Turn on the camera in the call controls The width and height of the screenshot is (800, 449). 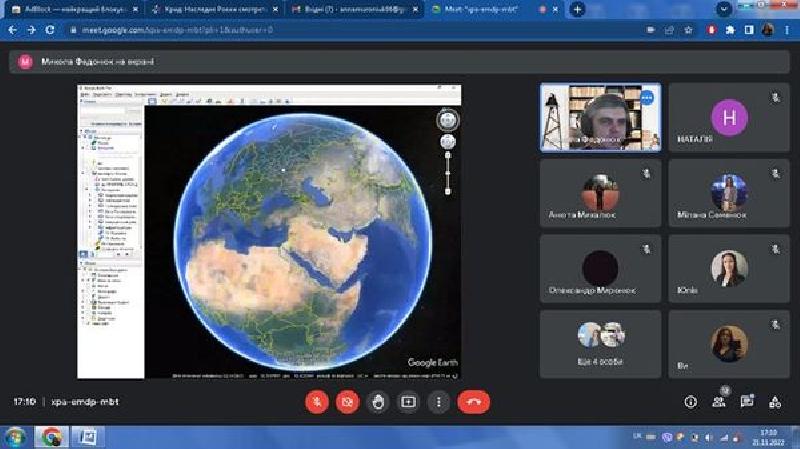pos(347,402)
